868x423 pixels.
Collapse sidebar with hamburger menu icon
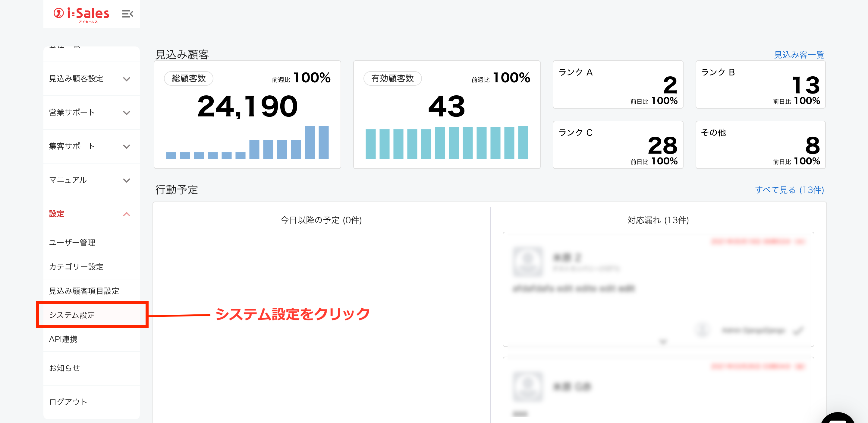coord(127,14)
